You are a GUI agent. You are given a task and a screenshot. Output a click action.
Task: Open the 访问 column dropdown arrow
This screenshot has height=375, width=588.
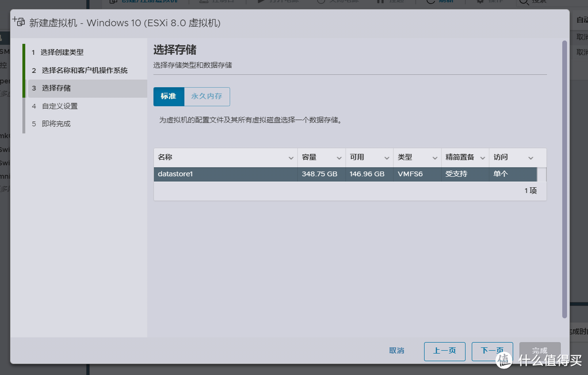tap(531, 158)
